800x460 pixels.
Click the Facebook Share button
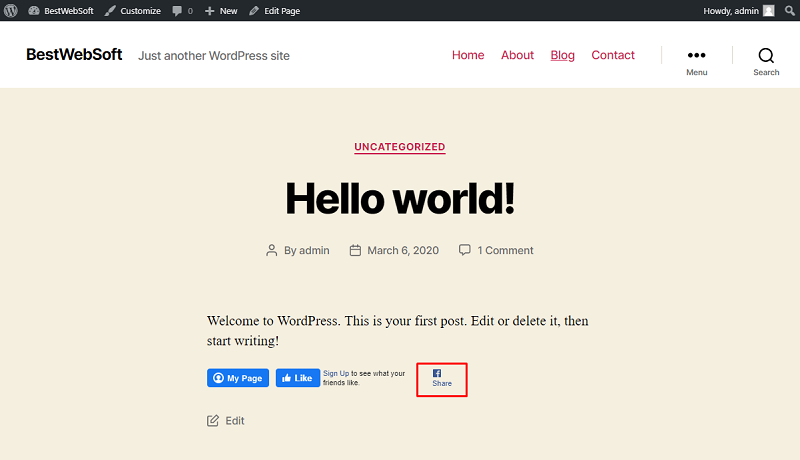[x=442, y=378]
